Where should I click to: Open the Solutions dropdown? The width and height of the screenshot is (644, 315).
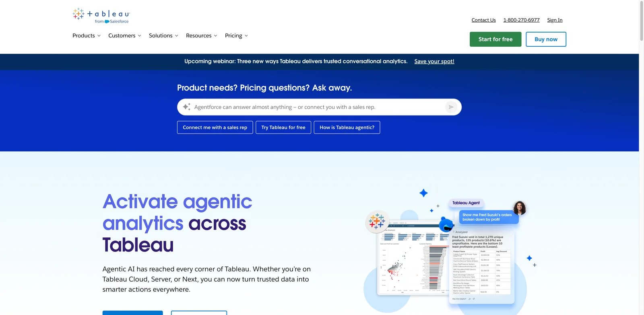coord(163,36)
